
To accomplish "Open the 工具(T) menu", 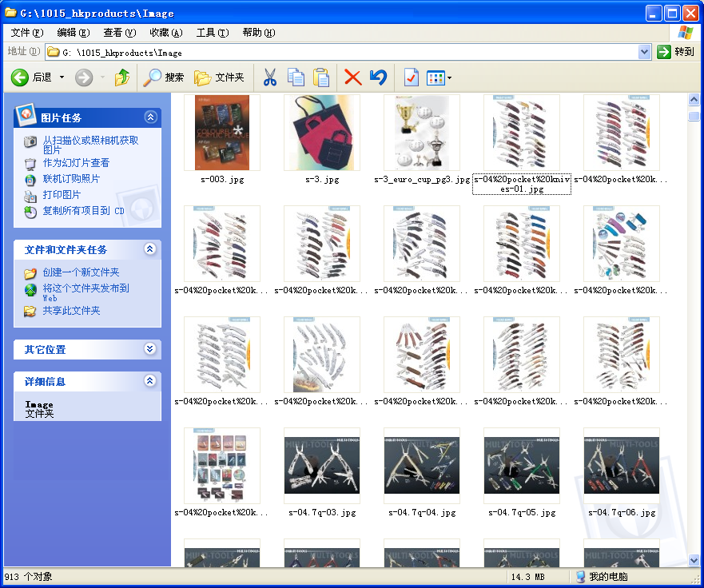I will click(x=212, y=32).
